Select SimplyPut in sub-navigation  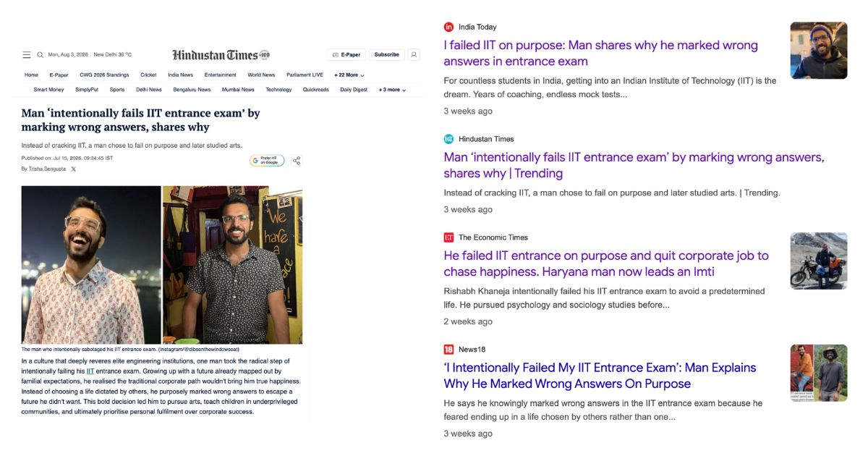(87, 90)
